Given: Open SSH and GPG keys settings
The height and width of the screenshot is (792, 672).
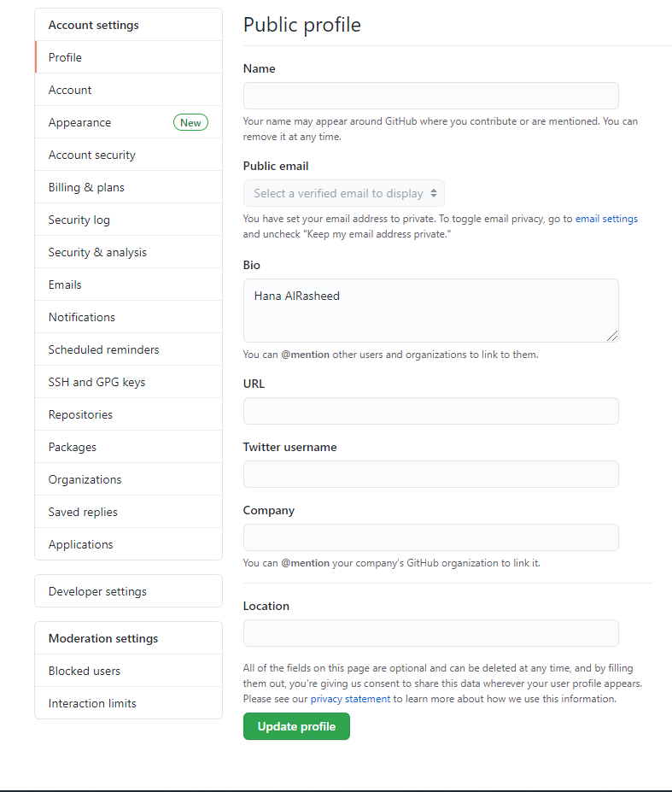Looking at the screenshot, I should 128,382.
